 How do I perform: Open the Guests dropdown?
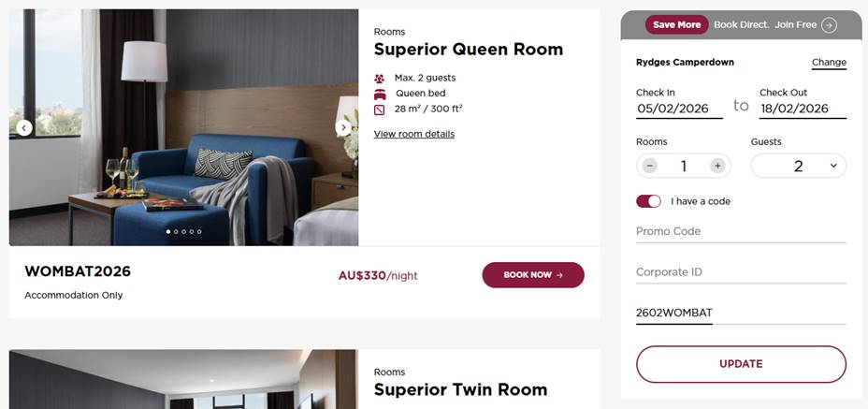[798, 166]
